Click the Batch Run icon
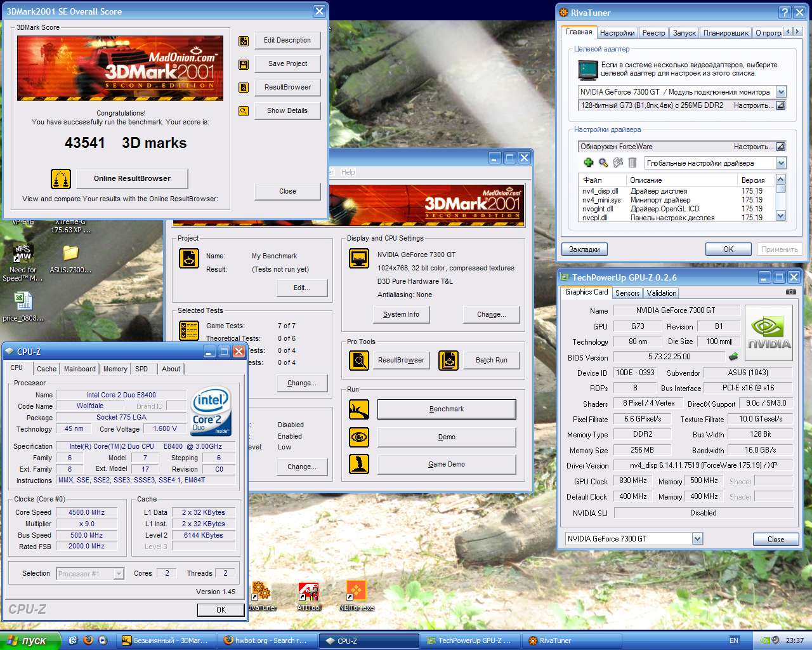This screenshot has width=812, height=650. (449, 361)
